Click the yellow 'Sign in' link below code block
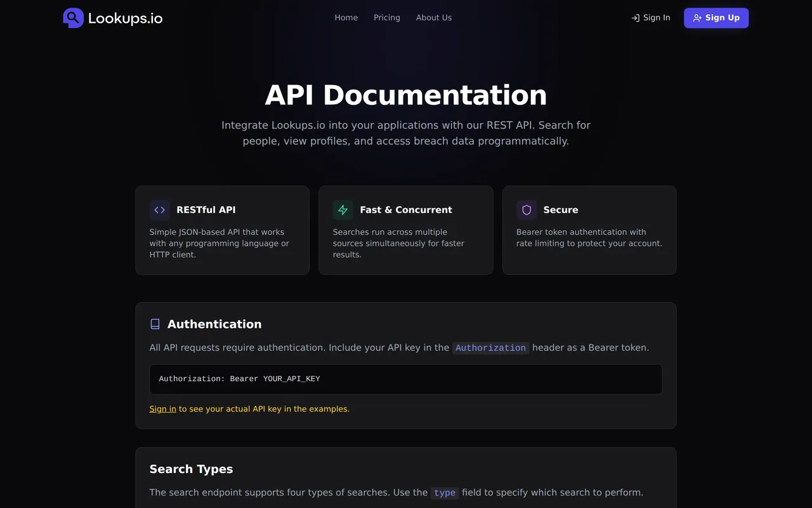Viewport: 812px width, 508px height. tap(163, 409)
